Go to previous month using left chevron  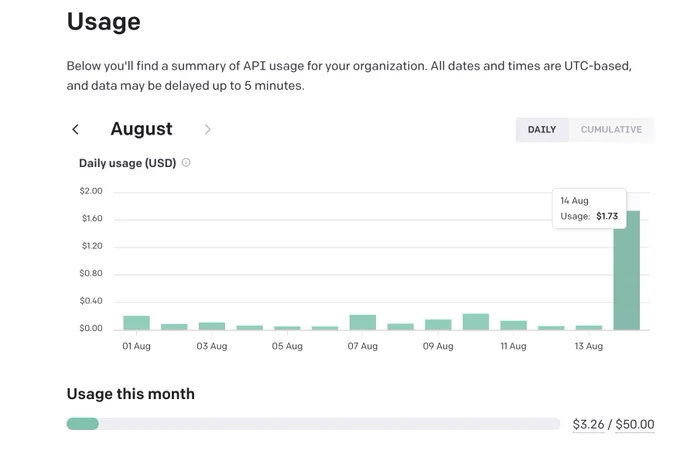[x=75, y=129]
